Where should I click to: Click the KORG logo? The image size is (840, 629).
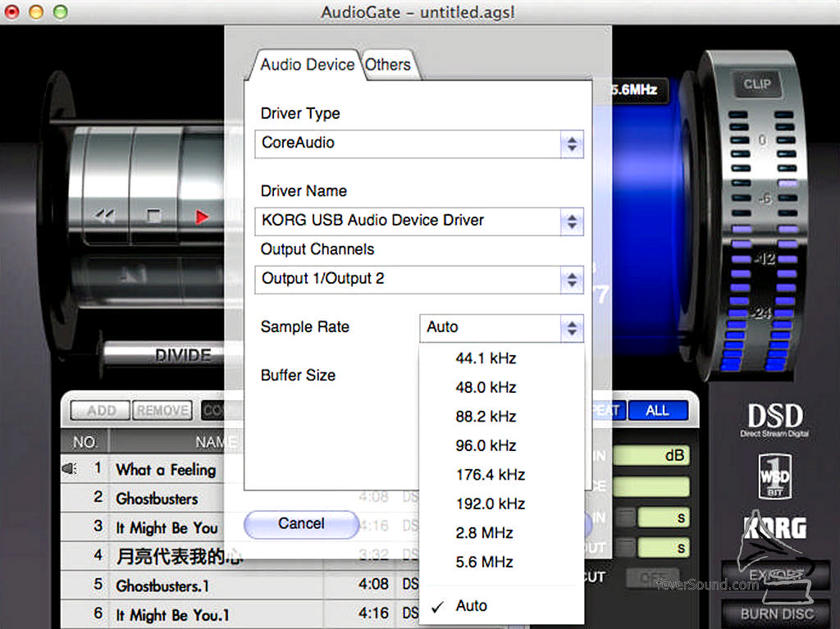click(775, 528)
